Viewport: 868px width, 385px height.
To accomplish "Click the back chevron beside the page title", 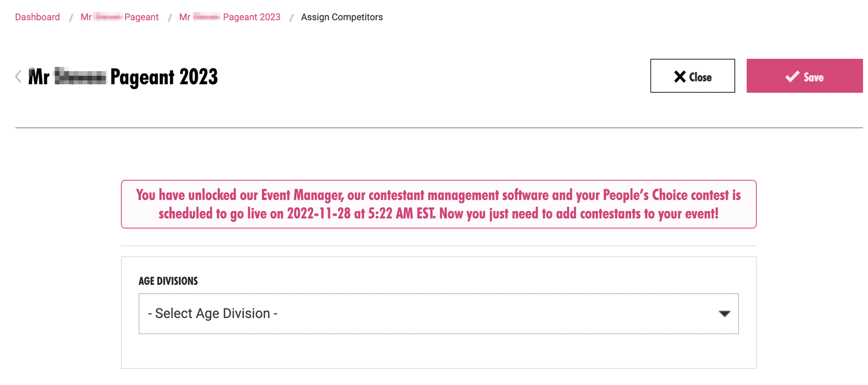I will 18,77.
